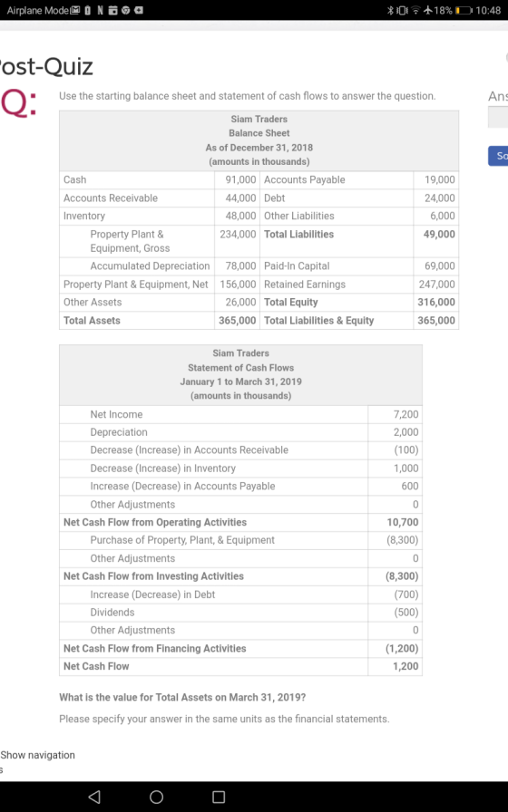Tap the 10:48 clock in status bar

pos(488,10)
